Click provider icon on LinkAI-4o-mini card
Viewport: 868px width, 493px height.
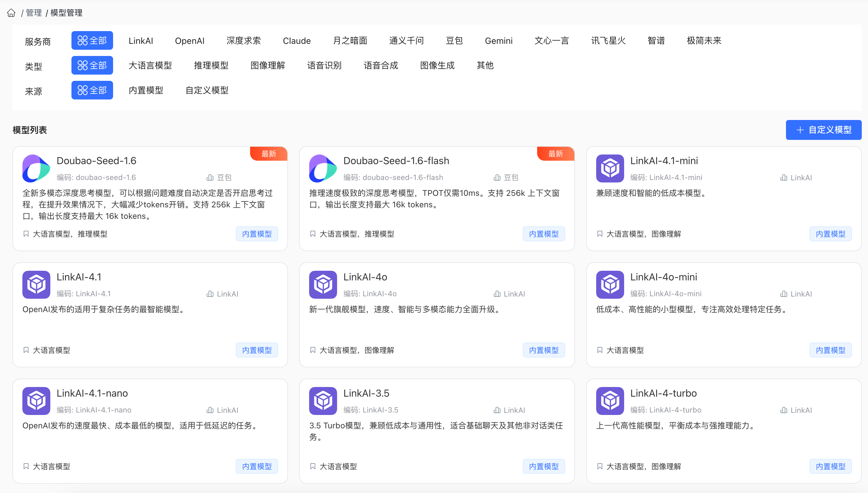783,293
